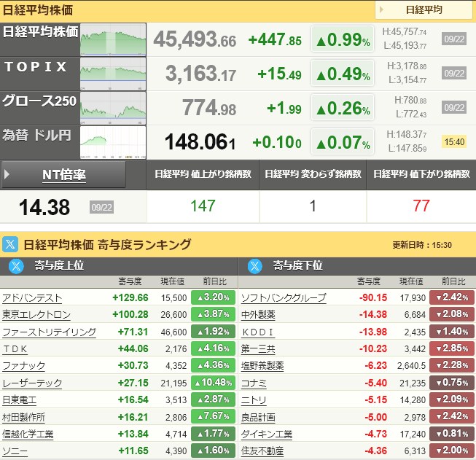476x460 pixels.
Task: Open the アドバンテスト stock link
Action: pos(32,298)
